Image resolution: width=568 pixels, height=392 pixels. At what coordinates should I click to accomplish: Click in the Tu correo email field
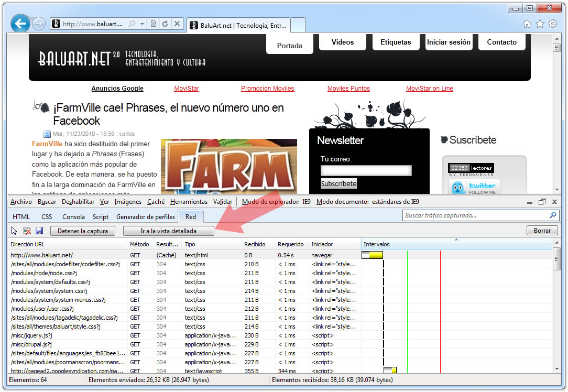[x=366, y=170]
